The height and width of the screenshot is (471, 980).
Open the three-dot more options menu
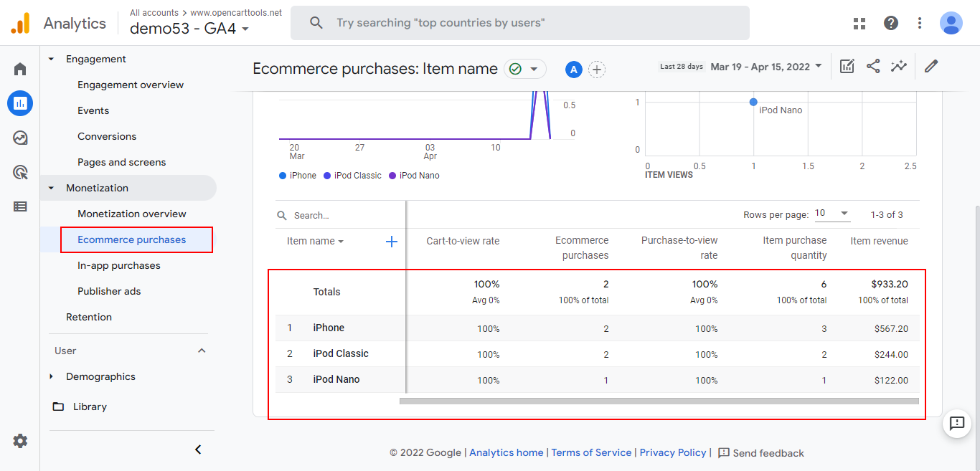pyautogui.click(x=920, y=23)
